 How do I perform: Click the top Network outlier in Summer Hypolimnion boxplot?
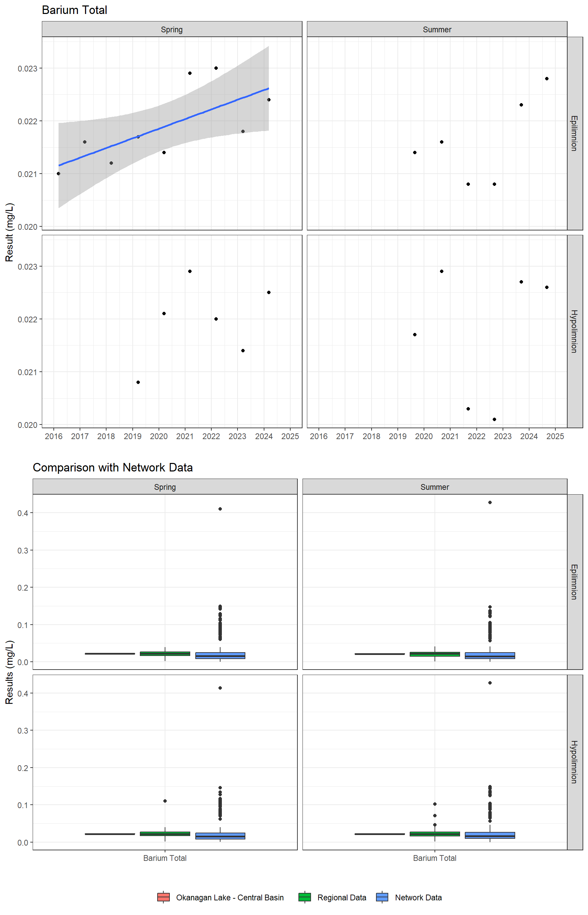coord(490,683)
